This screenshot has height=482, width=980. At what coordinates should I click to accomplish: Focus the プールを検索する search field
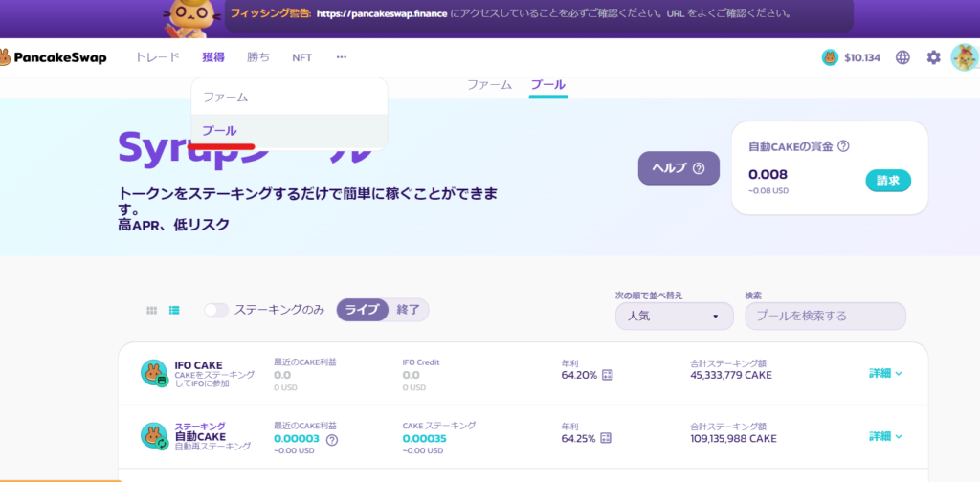(x=825, y=316)
